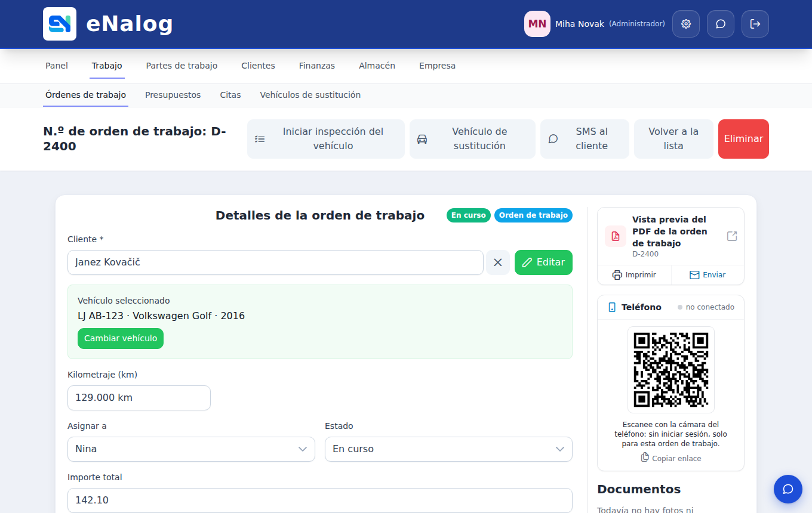Click Imprimir printer button
812x513 pixels.
point(634,275)
